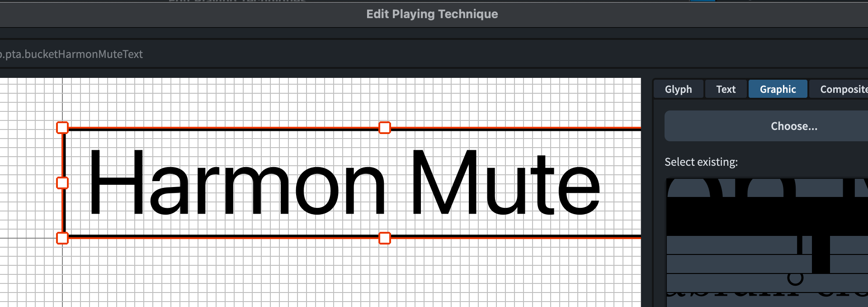Image resolution: width=868 pixels, height=307 pixels.
Task: Click the Edit Playing Technique title
Action: pyautogui.click(x=432, y=14)
